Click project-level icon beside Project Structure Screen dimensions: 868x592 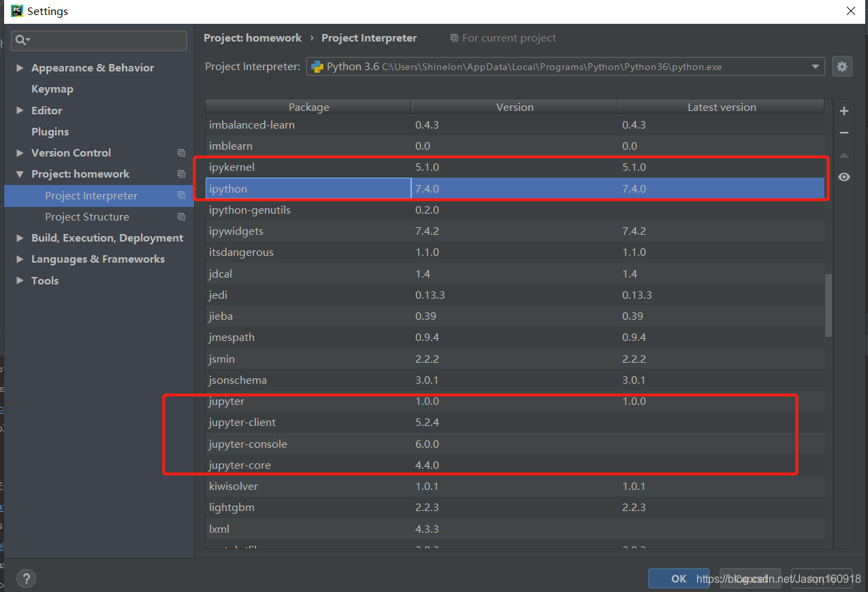[181, 217]
